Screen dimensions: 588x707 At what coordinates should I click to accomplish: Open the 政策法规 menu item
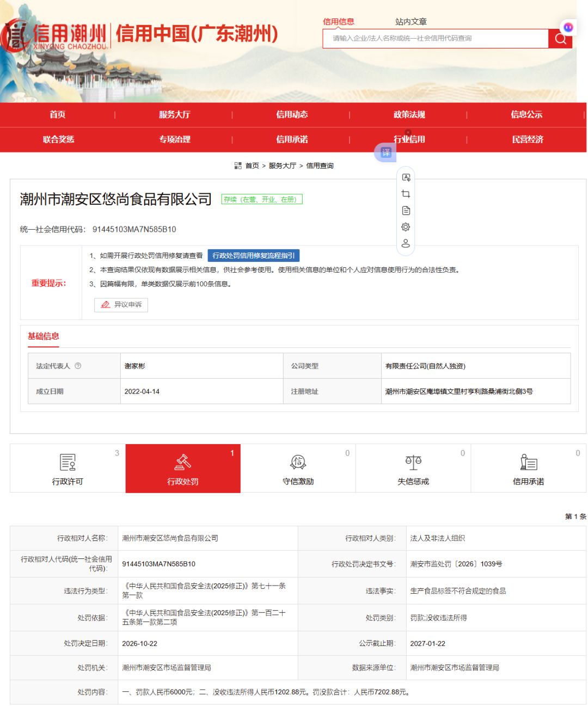(x=409, y=114)
